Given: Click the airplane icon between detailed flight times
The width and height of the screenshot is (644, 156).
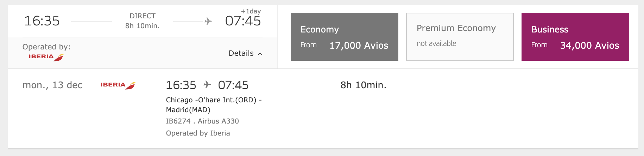Looking at the screenshot, I should [x=207, y=85].
